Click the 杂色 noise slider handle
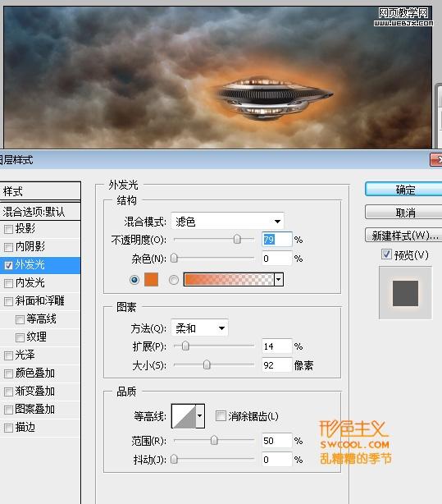Screen dimensions: 442x504 pos(174,258)
